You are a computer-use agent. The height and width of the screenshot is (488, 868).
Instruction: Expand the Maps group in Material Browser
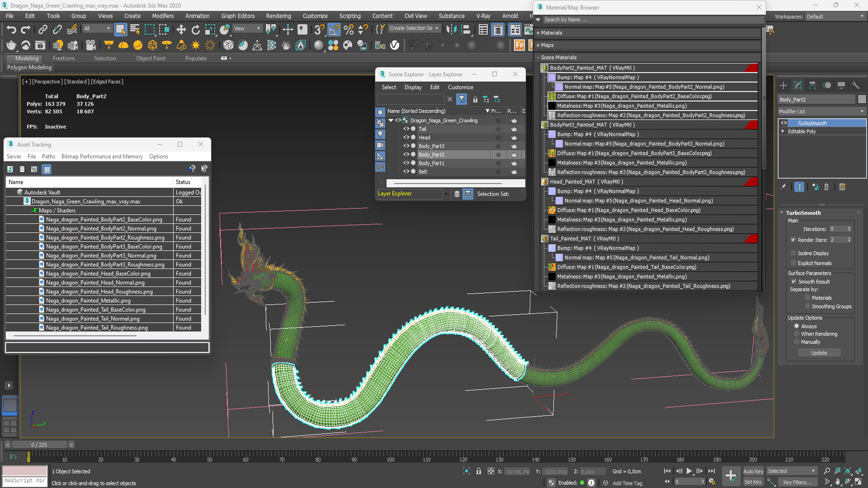(x=538, y=45)
